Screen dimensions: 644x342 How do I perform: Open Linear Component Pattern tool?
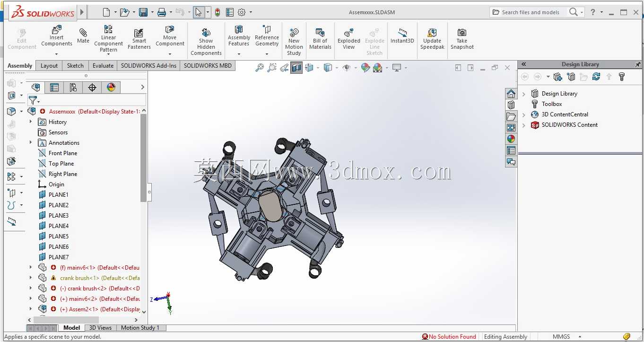pos(108,38)
